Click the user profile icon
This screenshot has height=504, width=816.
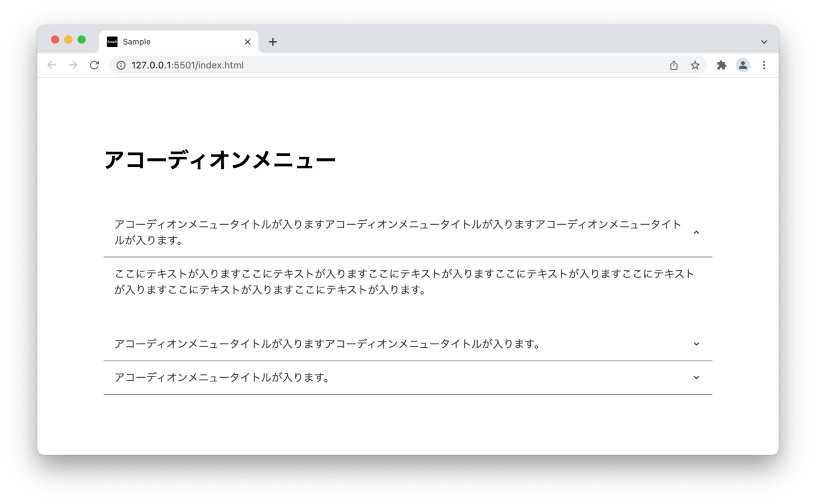click(742, 65)
